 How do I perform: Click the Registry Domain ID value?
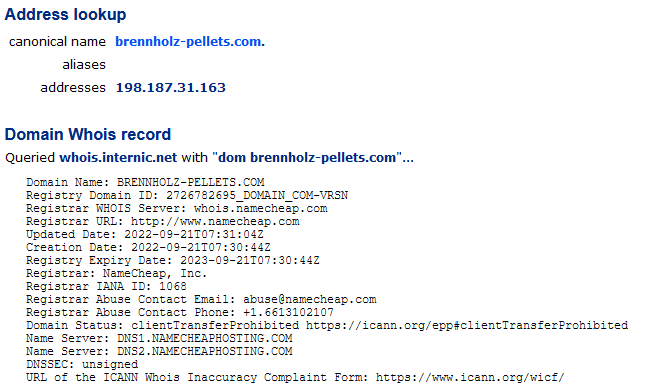coord(257,196)
